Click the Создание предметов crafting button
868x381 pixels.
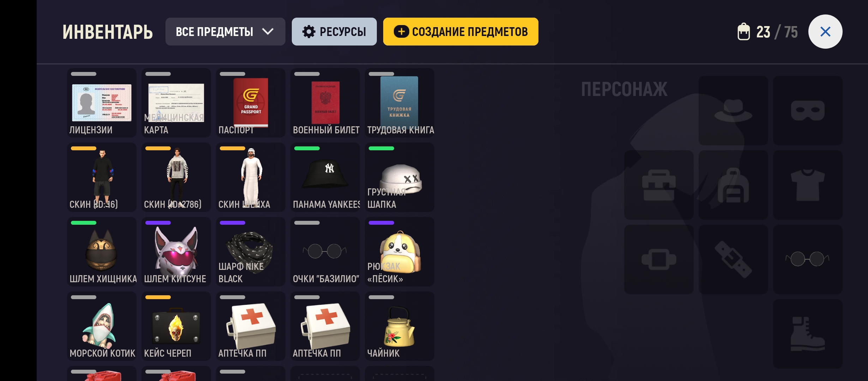pyautogui.click(x=460, y=32)
